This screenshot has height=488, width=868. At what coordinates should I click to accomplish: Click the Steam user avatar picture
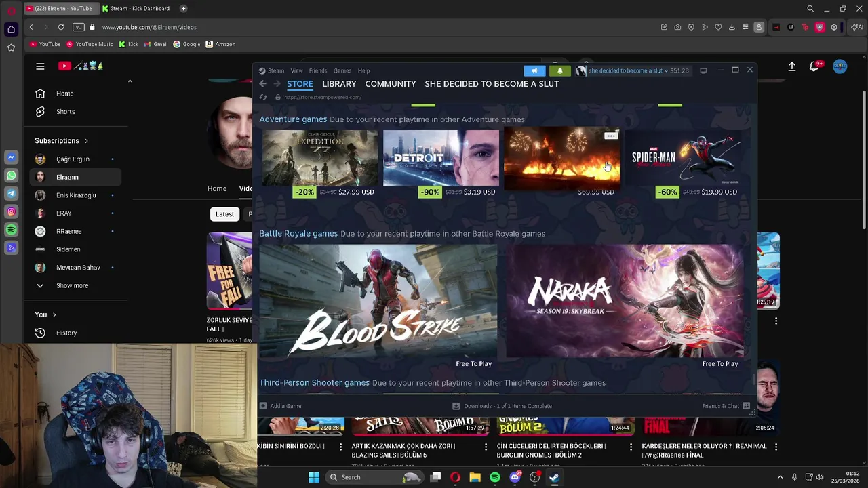click(581, 70)
